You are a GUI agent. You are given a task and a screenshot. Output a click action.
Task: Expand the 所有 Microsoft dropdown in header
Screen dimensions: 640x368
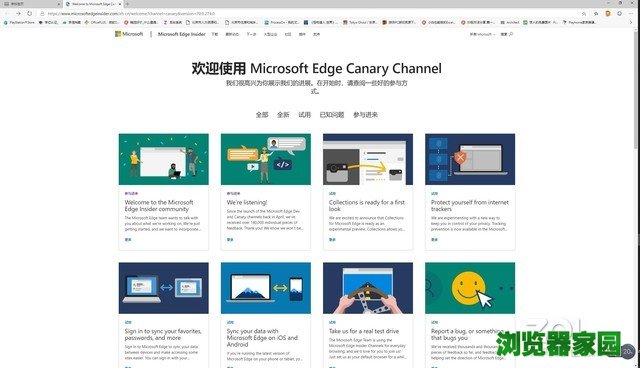point(482,34)
